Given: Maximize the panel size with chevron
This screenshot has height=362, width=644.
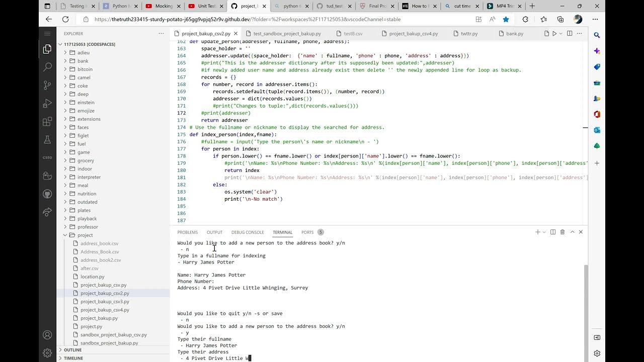Looking at the screenshot, I should coord(572,232).
